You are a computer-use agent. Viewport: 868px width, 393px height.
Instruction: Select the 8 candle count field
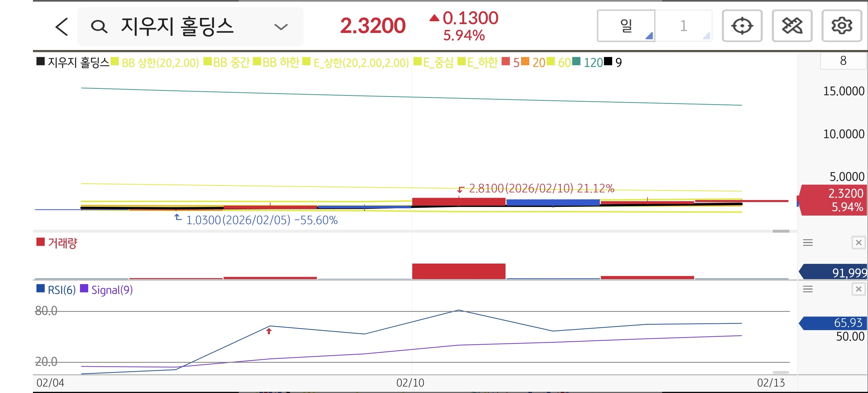click(x=843, y=61)
